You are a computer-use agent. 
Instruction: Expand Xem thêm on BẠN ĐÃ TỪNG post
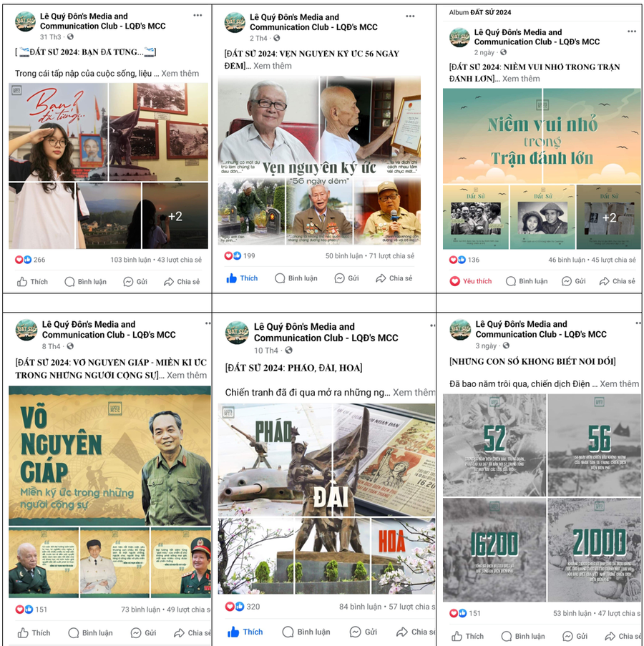click(x=180, y=74)
